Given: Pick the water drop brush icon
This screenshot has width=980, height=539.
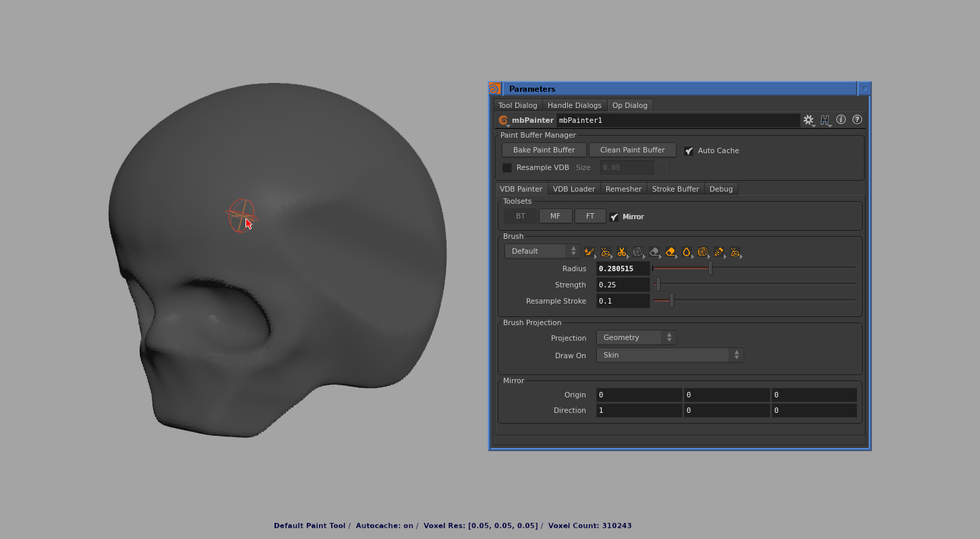Looking at the screenshot, I should pos(686,252).
